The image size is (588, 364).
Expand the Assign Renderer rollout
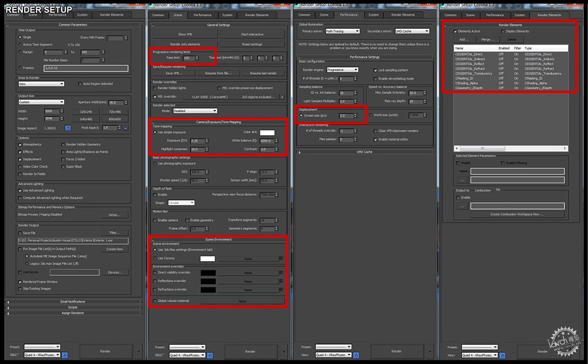[x=73, y=313]
